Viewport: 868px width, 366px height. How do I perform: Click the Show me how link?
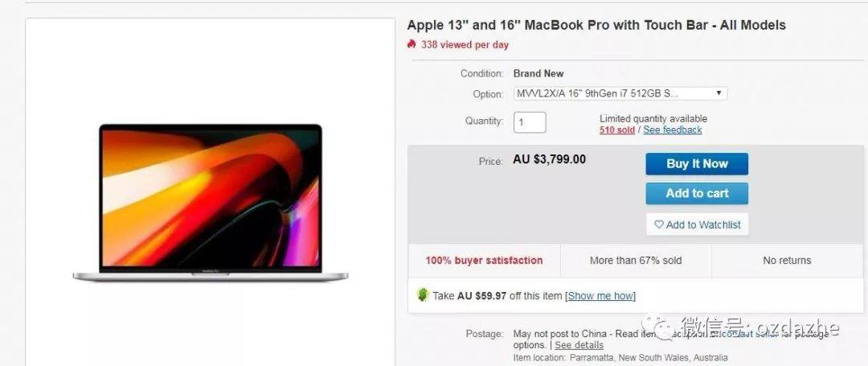point(600,296)
